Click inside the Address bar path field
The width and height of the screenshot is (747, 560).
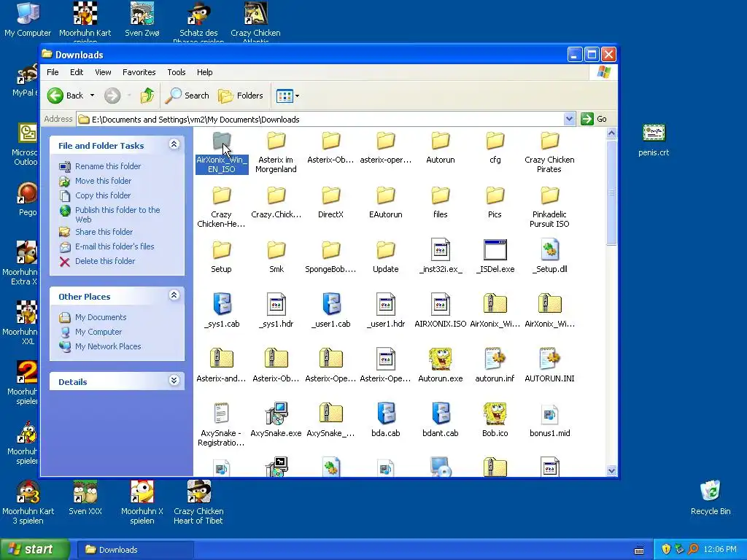tap(320, 119)
